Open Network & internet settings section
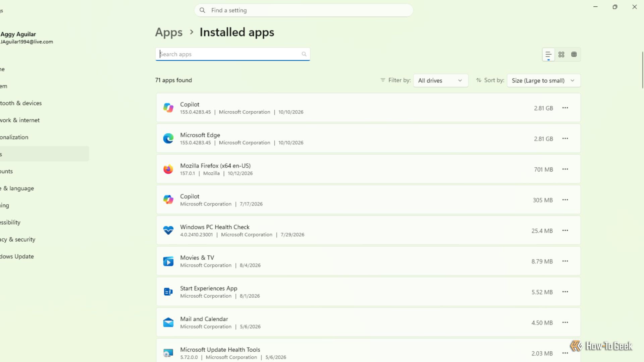 click(20, 120)
